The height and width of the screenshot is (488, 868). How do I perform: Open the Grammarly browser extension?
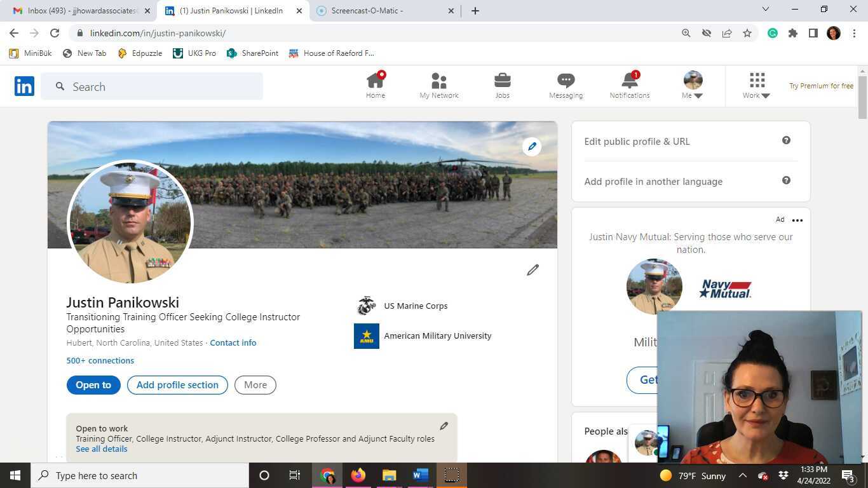pos(773,32)
